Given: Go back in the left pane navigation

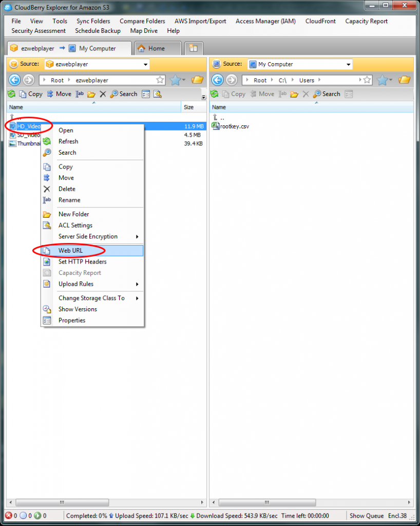Looking at the screenshot, I should [14, 80].
